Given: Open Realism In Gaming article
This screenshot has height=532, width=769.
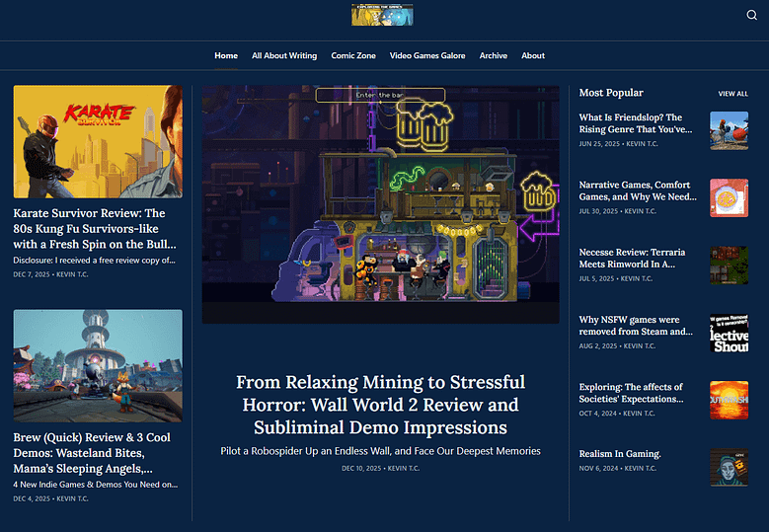Looking at the screenshot, I should (620, 454).
